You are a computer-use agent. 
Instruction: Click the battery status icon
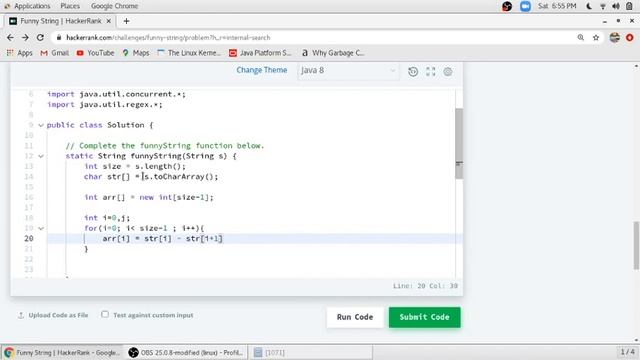pyautogui.click(x=629, y=6)
